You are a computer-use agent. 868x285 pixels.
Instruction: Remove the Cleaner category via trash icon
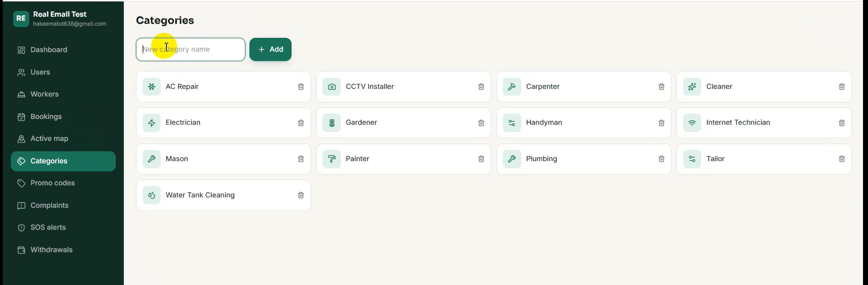(x=842, y=87)
